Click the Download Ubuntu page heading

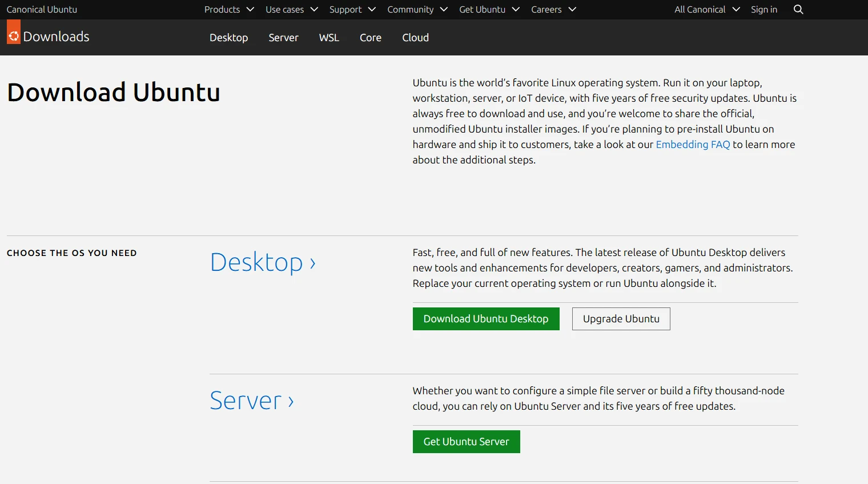[114, 93]
